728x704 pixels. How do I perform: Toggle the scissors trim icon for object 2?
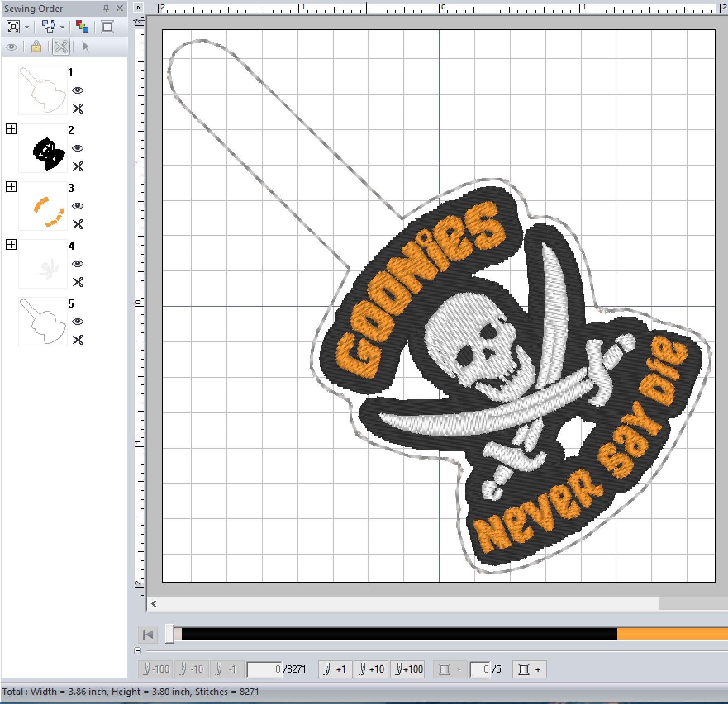pos(78,166)
